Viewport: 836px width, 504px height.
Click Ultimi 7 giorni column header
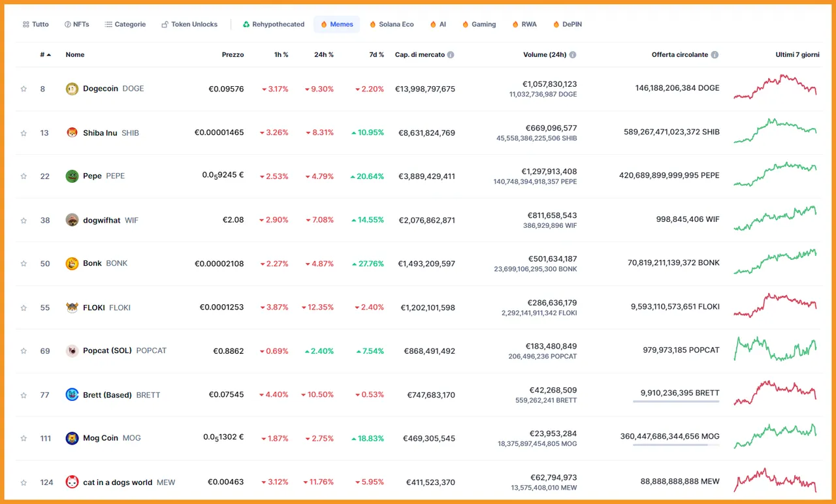[797, 55]
